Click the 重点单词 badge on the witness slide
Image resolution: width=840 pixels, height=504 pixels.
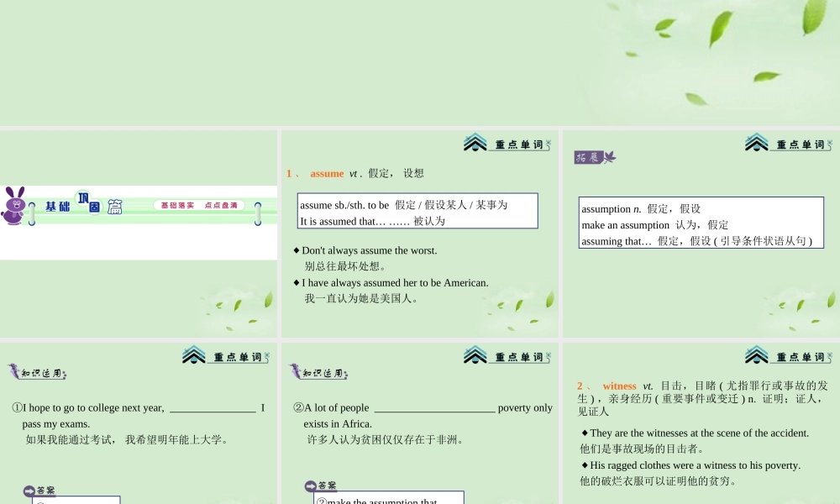click(789, 355)
